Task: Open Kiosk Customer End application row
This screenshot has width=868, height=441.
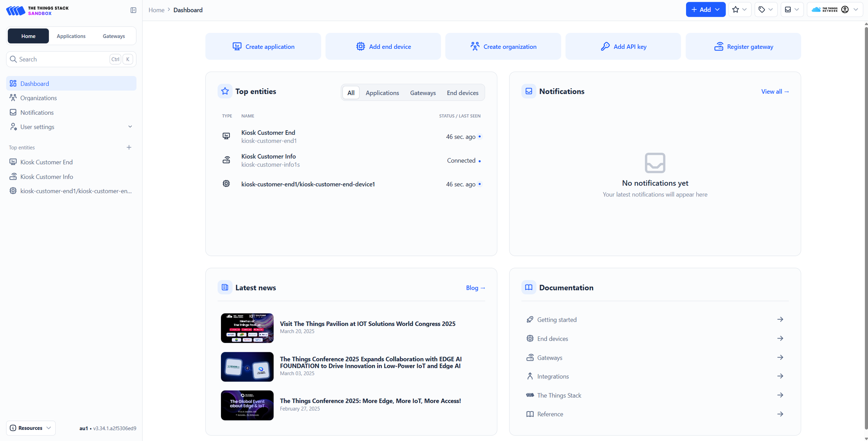Action: coord(351,136)
